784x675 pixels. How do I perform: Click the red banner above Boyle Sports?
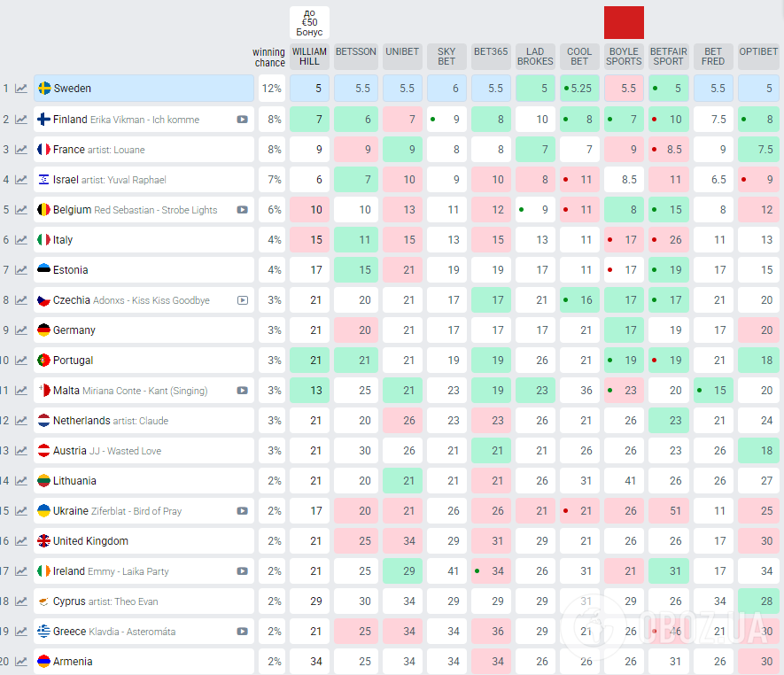click(x=624, y=22)
